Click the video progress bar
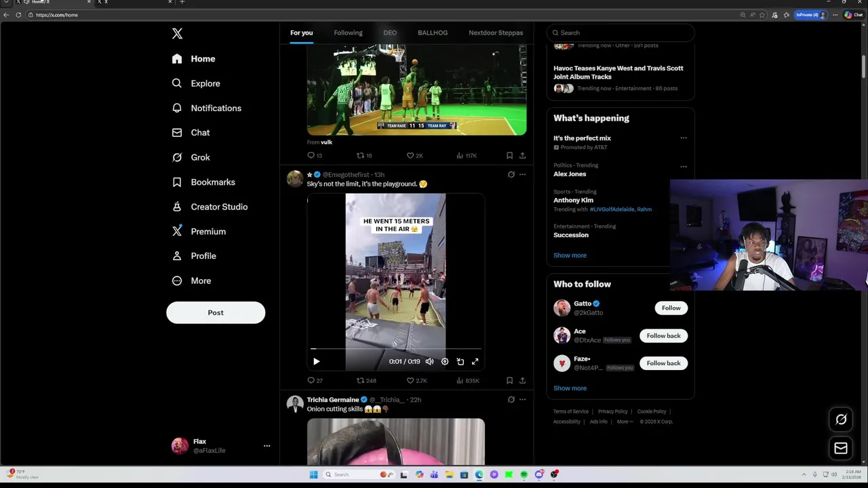 pos(396,349)
